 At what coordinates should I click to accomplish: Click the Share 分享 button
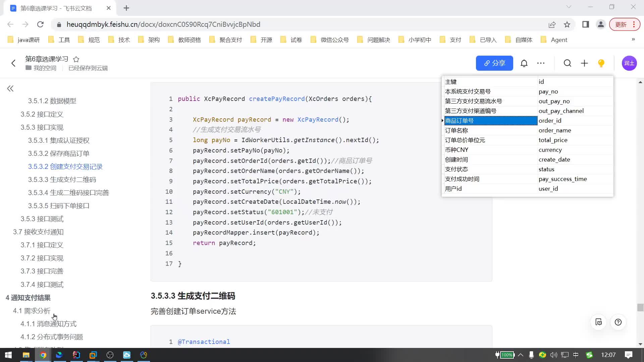pos(494,63)
